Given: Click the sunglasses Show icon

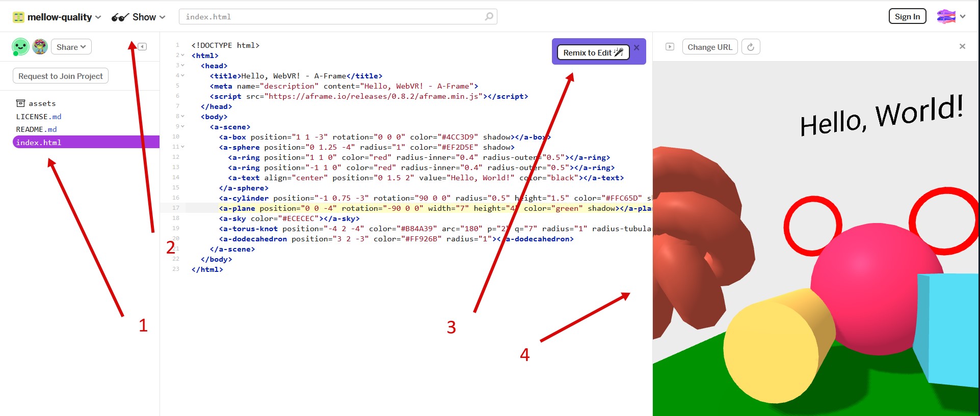Looking at the screenshot, I should 120,17.
